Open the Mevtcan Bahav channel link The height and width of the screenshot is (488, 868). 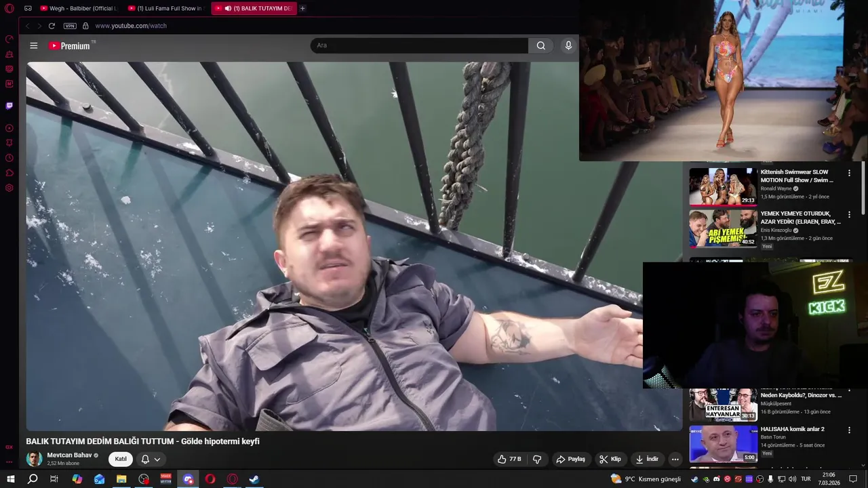pyautogui.click(x=69, y=455)
